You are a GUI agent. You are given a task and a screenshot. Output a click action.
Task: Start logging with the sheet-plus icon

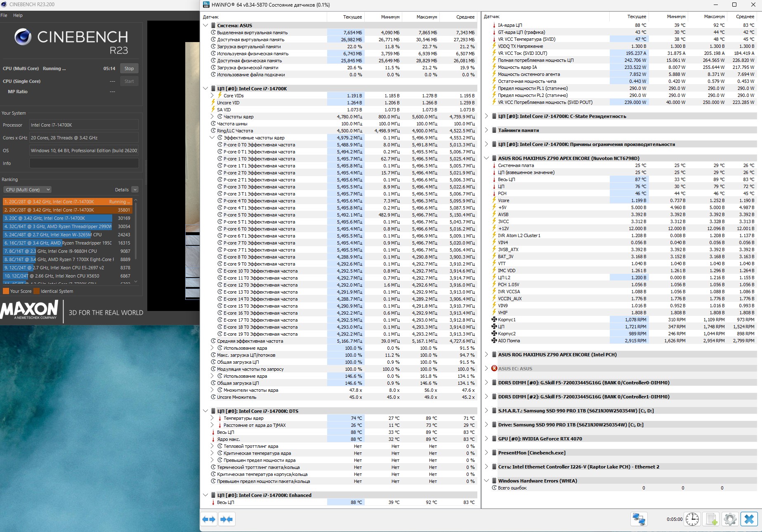coord(712,519)
